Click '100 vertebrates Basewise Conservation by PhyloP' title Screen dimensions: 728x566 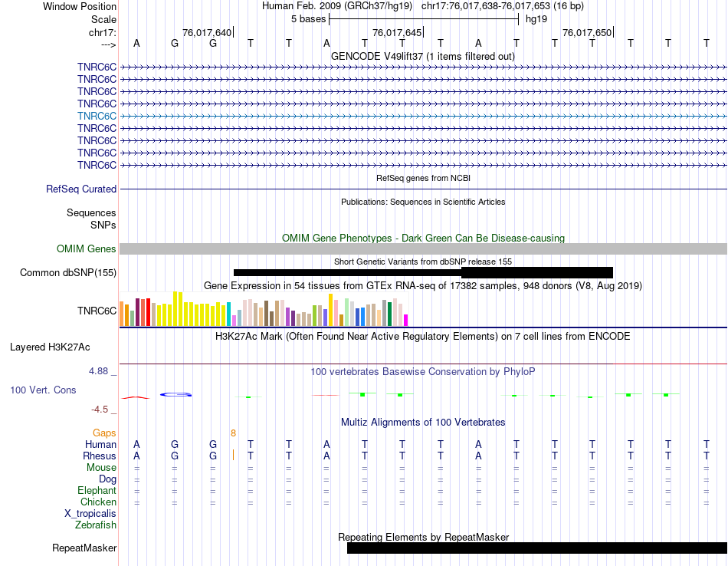tap(423, 372)
